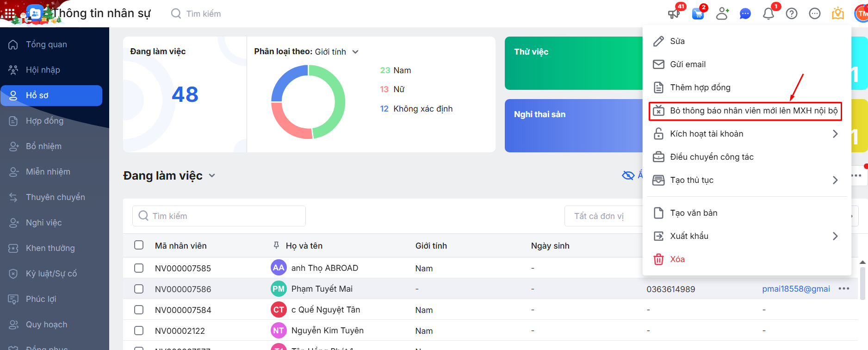Screen dimensions: 868x350
Task: Open the Giới tính classification dropdown
Action: (355, 52)
